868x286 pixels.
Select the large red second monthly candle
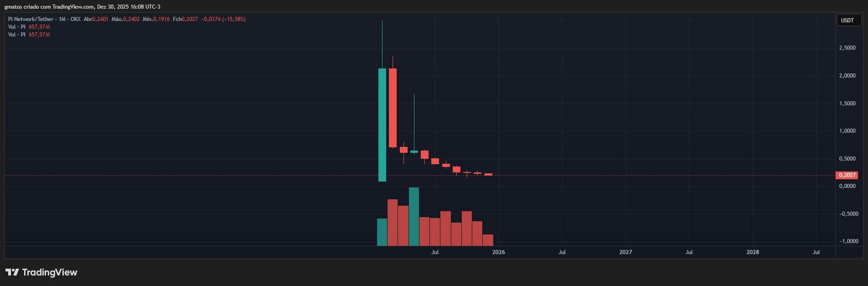(x=393, y=108)
